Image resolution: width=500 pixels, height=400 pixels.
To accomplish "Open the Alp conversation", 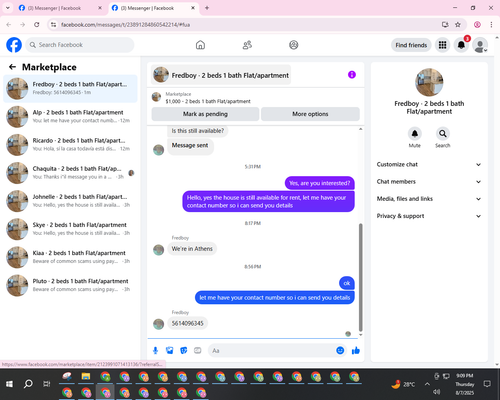I will [x=70, y=117].
